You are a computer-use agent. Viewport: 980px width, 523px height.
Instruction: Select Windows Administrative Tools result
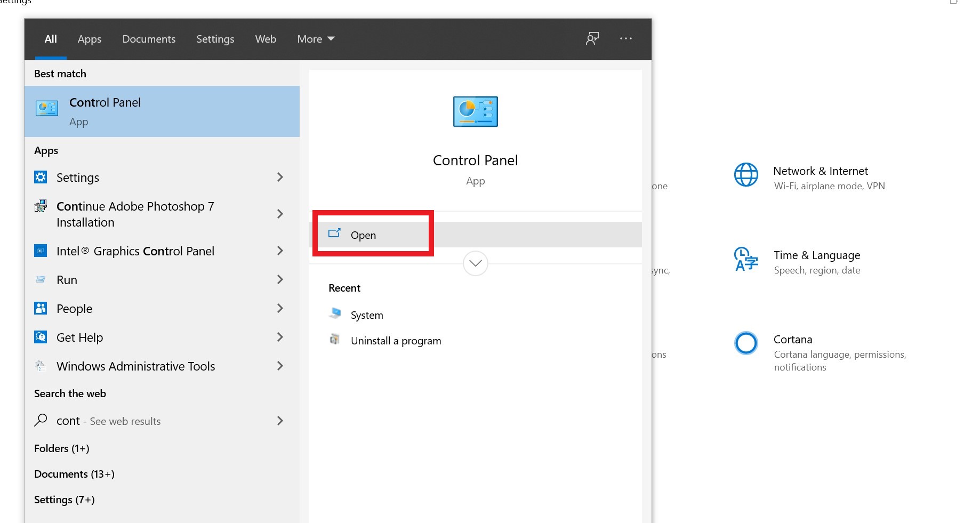click(162, 366)
